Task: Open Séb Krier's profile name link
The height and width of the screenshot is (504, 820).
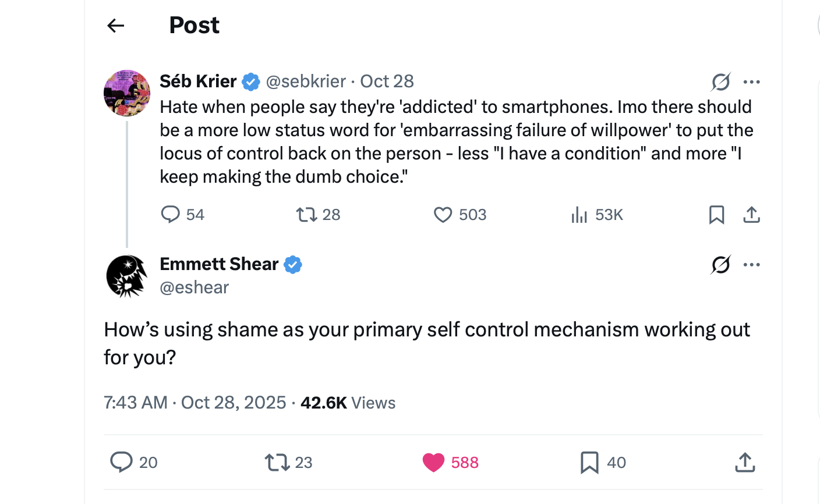Action: [x=198, y=81]
